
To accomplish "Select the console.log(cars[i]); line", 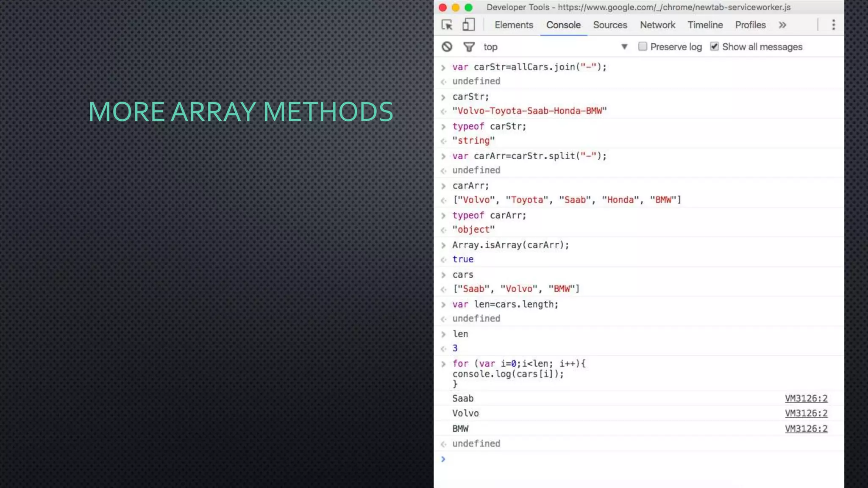I will (x=508, y=374).
